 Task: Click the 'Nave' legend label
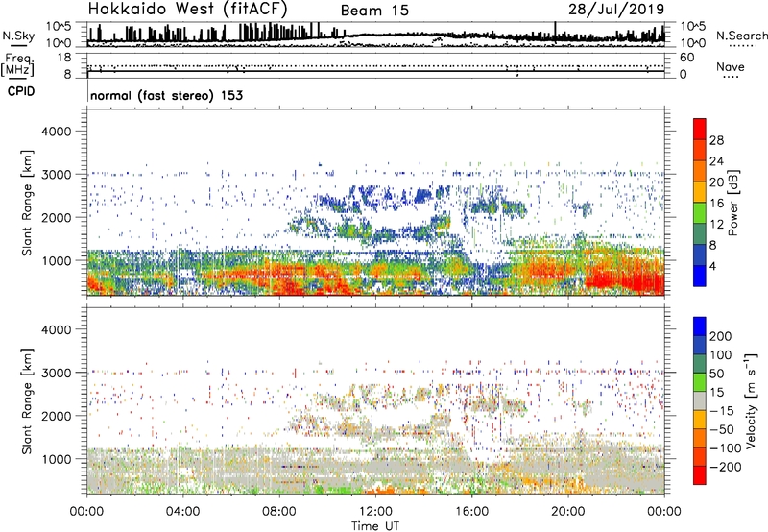pos(730,67)
